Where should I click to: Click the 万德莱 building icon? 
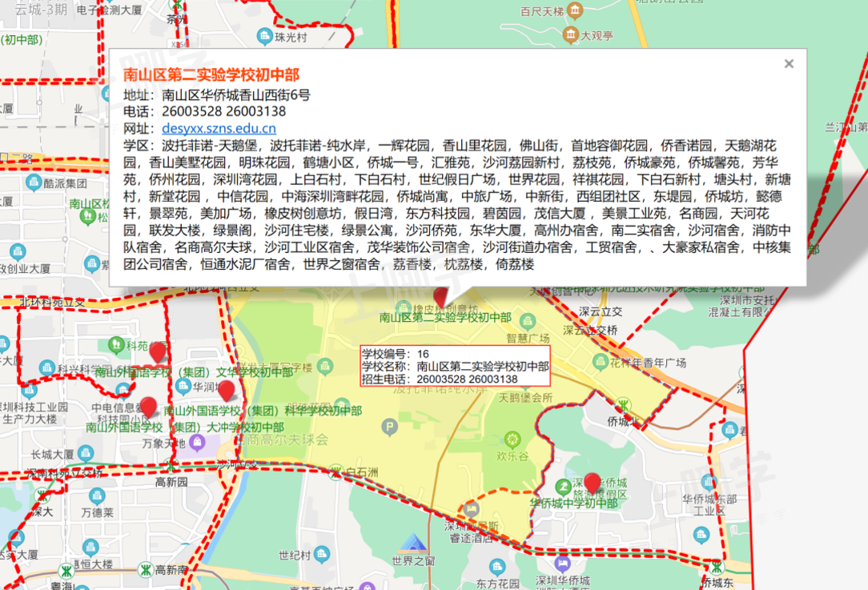coord(97,496)
